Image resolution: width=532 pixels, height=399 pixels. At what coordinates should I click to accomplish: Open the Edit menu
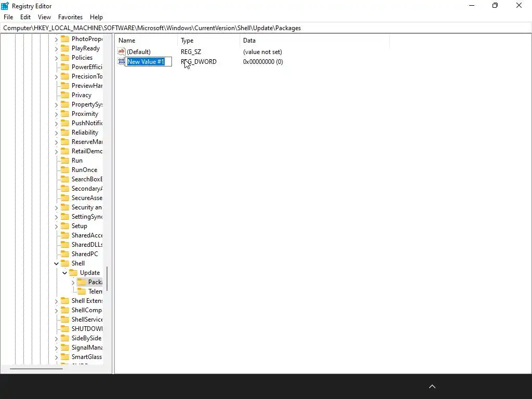[25, 17]
